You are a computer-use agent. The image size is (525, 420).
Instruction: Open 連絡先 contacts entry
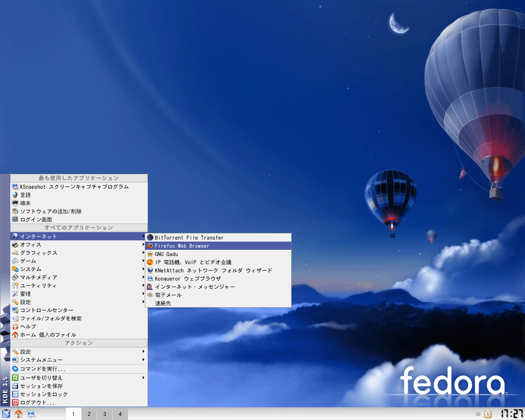218,303
